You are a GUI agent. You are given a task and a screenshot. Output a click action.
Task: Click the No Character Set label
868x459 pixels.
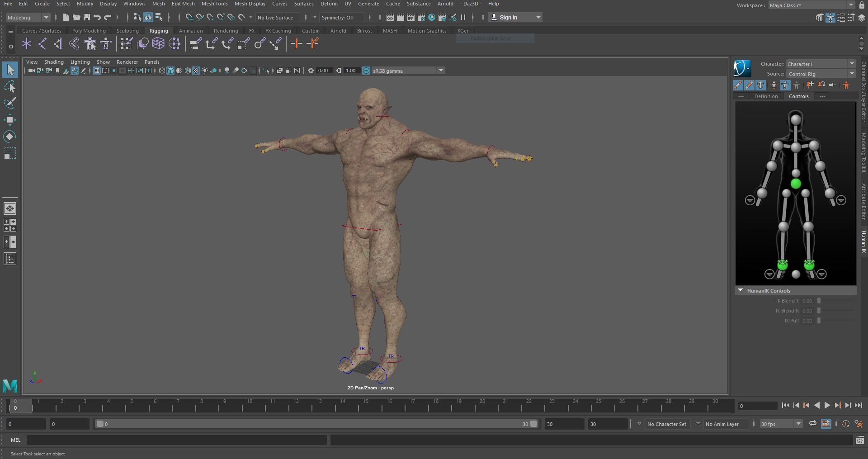pos(666,424)
